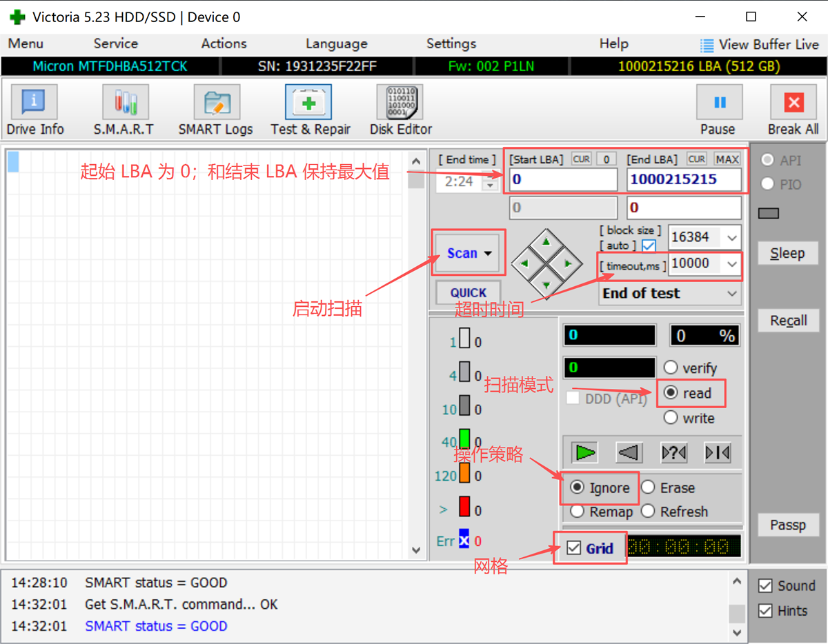Screen dimensions: 828x644
Task: Open the Disk Editor tool
Action: click(x=400, y=111)
